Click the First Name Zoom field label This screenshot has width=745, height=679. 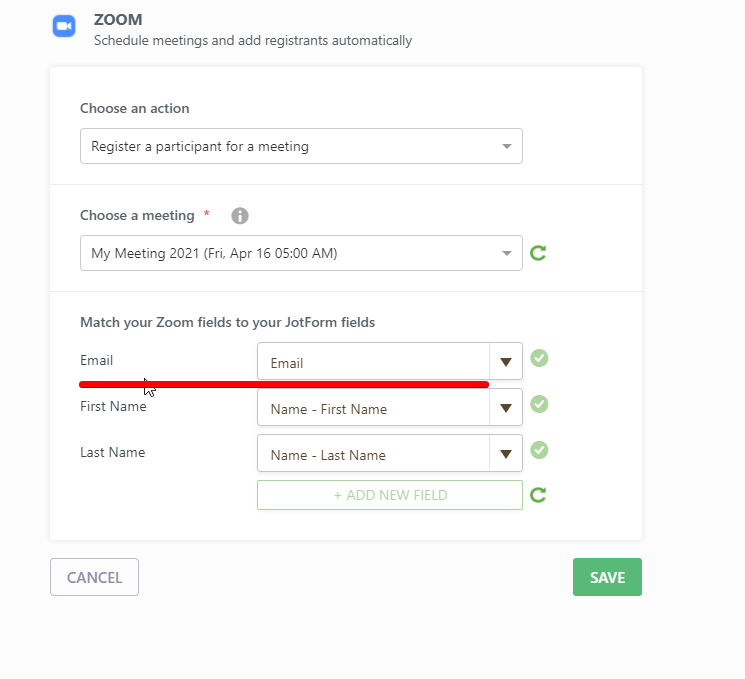(113, 406)
